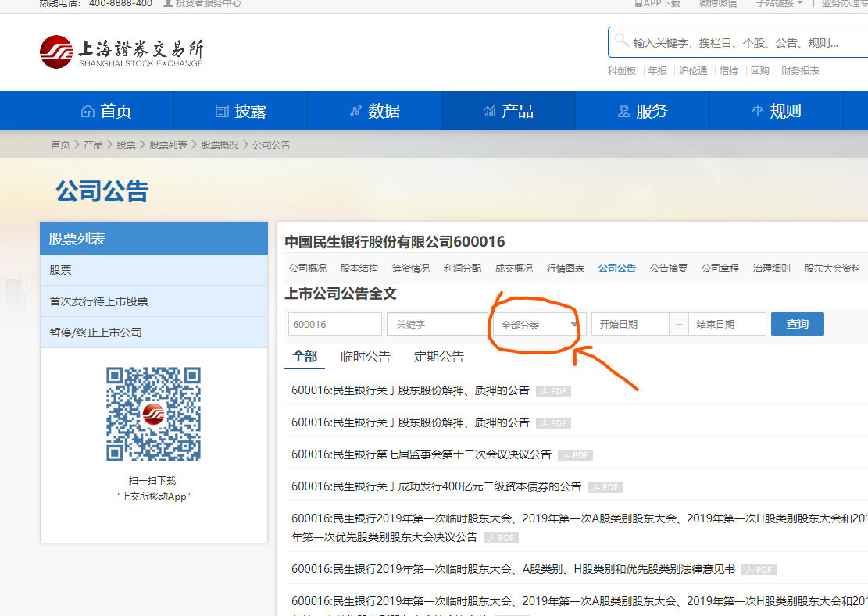Switch to the 定期公告 tab

[439, 357]
